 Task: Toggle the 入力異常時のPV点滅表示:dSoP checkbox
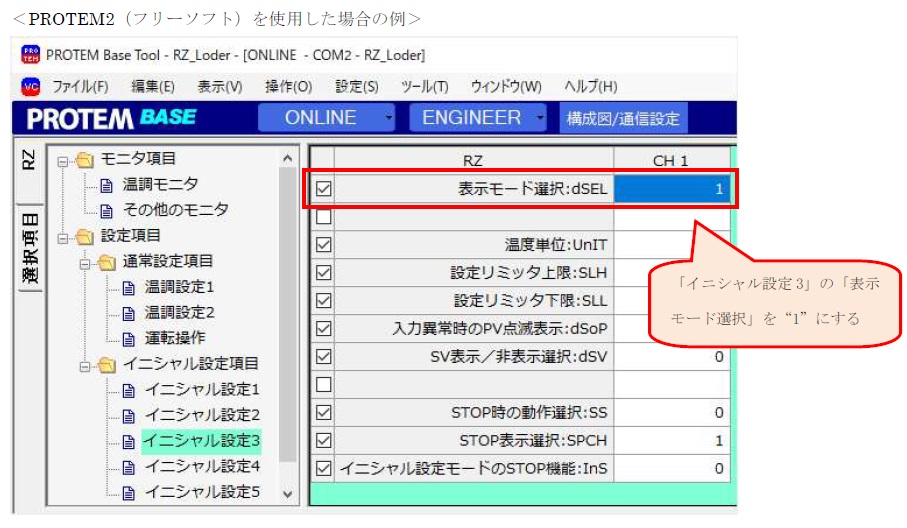click(323, 328)
